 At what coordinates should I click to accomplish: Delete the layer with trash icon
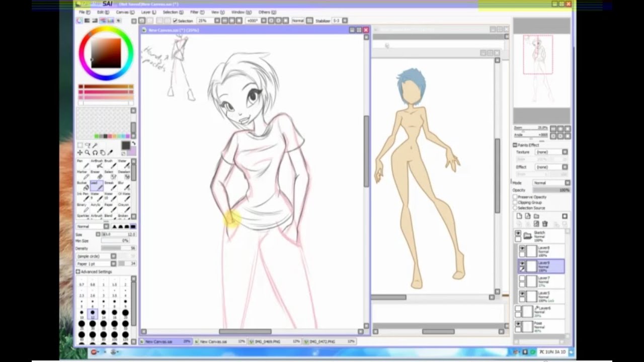tap(545, 224)
